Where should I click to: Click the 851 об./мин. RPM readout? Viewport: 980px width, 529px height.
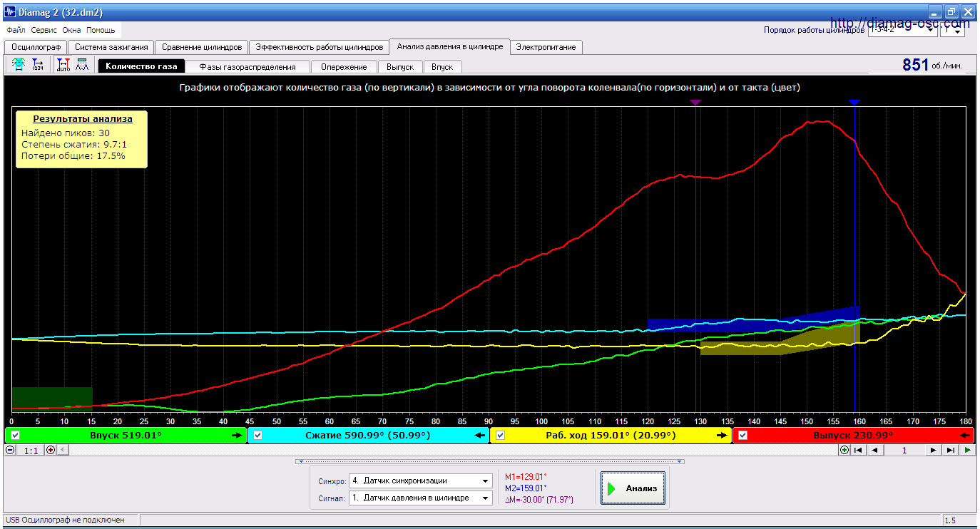[x=931, y=65]
